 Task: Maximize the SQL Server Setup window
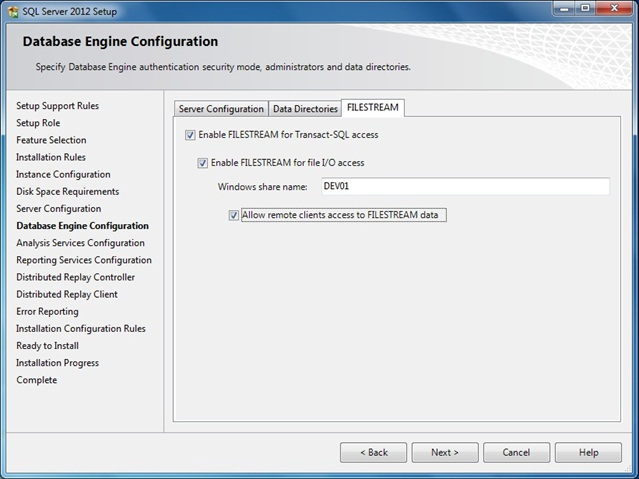pyautogui.click(x=585, y=9)
